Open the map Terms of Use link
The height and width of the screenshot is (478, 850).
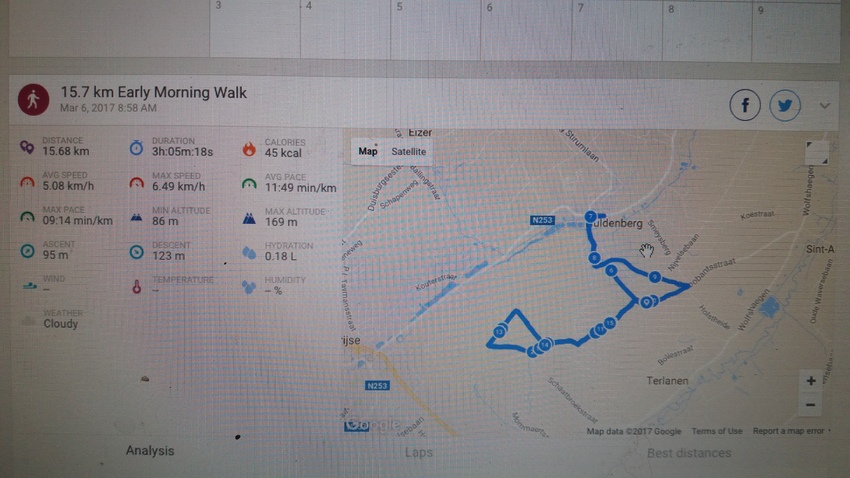pyautogui.click(x=717, y=432)
